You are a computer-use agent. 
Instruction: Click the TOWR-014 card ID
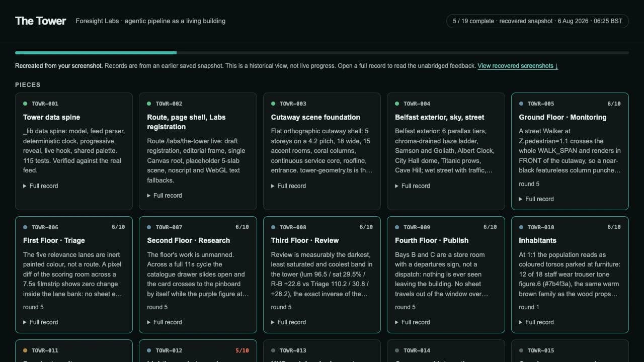[417, 350]
